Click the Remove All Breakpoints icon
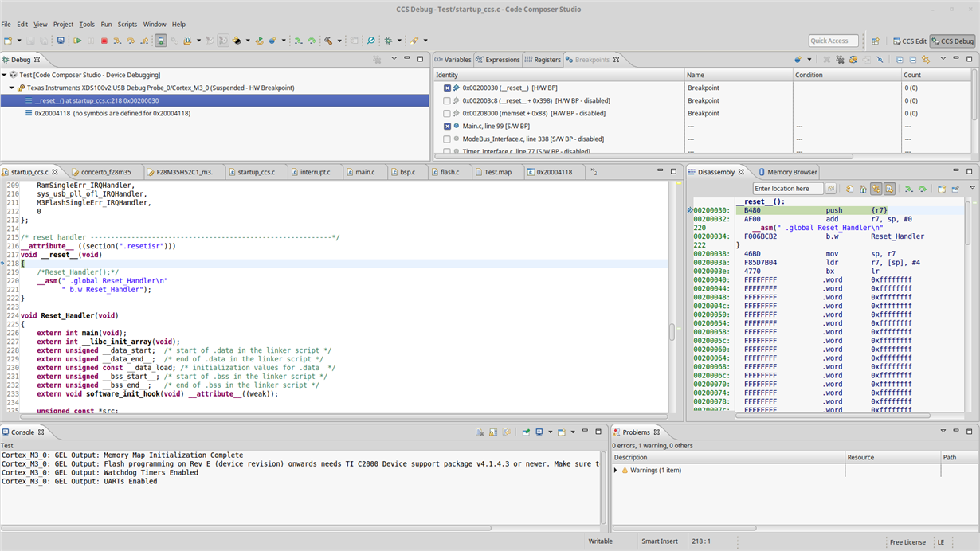This screenshot has height=551, width=980. pos(840,59)
